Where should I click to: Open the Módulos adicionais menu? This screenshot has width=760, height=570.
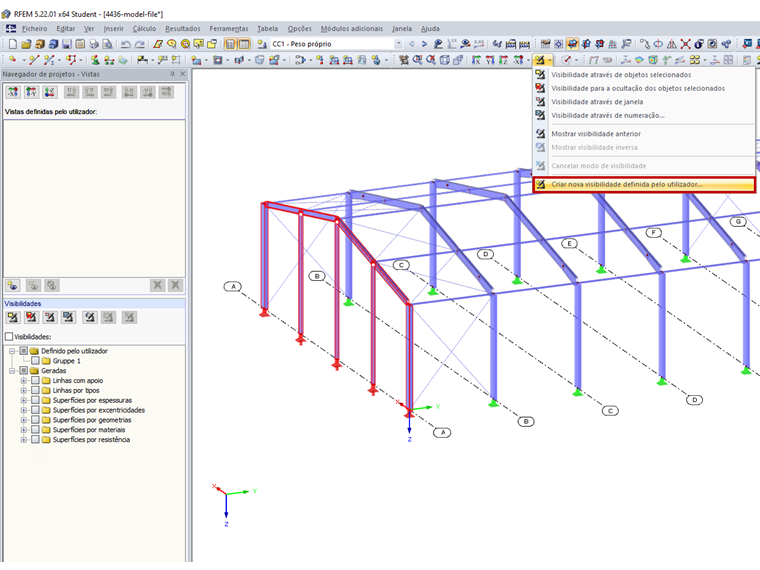coord(352,29)
